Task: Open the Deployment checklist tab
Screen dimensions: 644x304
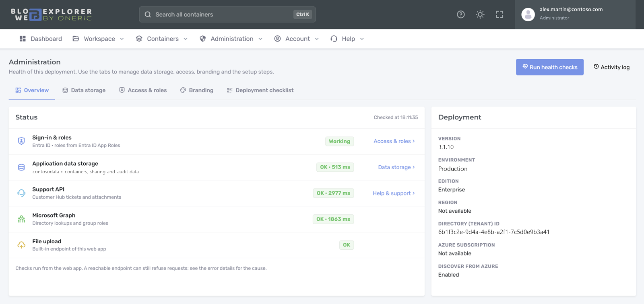Action: 260,90
